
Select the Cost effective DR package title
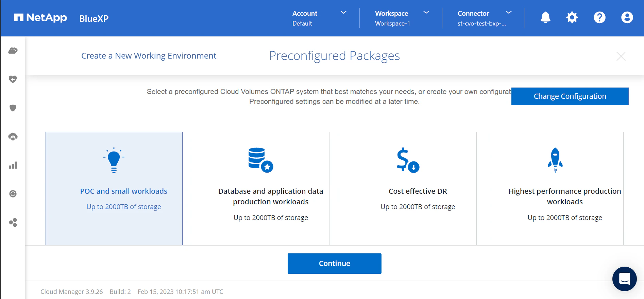coord(418,191)
